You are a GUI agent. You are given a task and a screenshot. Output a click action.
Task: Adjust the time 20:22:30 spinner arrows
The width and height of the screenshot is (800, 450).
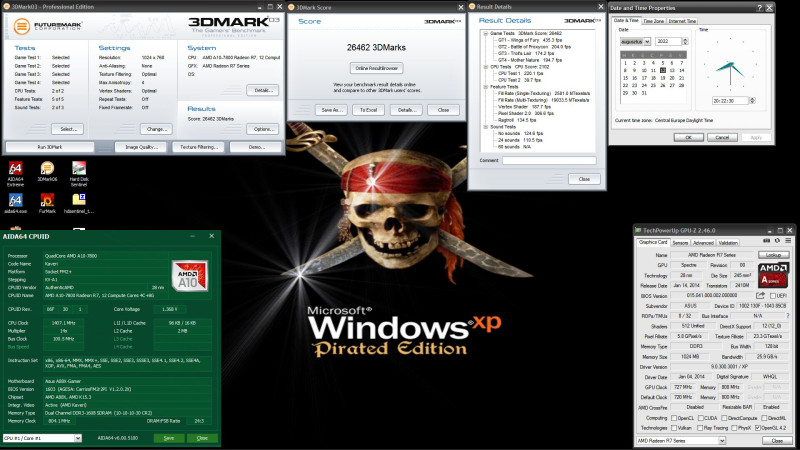pyautogui.click(x=752, y=101)
